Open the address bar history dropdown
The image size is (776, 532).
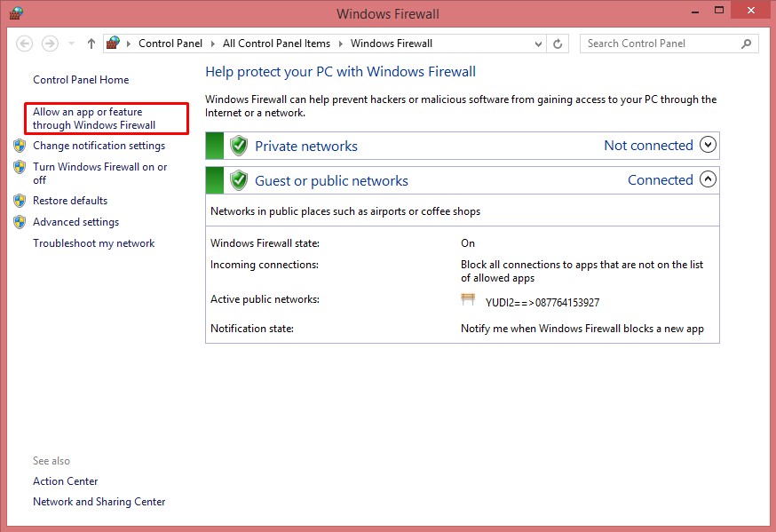[538, 44]
